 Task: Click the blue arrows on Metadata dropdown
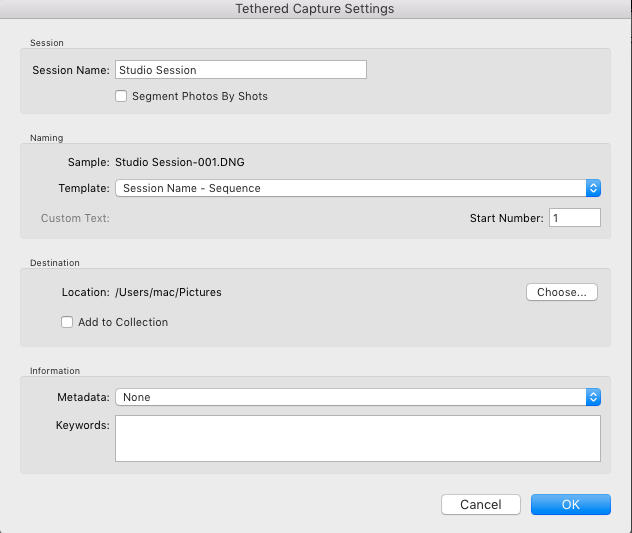click(593, 397)
